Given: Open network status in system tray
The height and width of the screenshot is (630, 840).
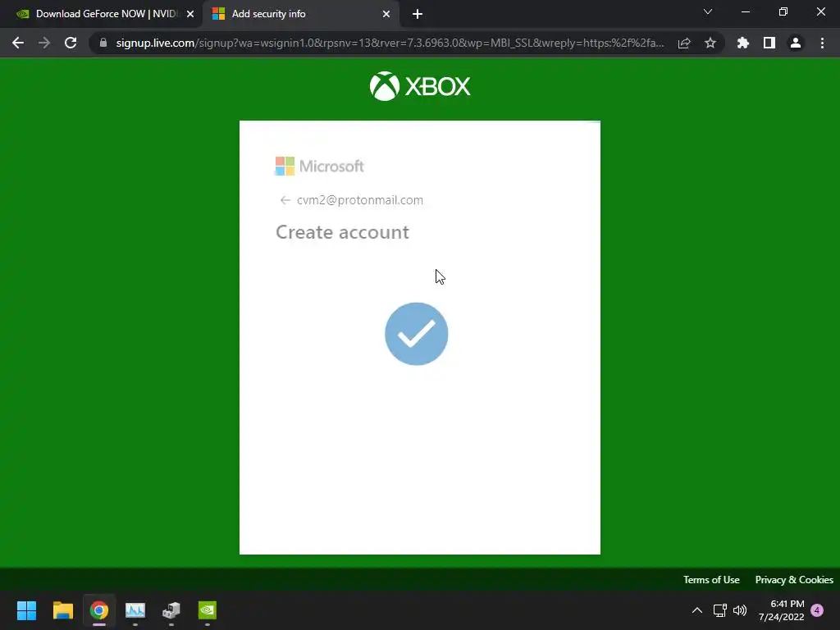Looking at the screenshot, I should pos(719,610).
